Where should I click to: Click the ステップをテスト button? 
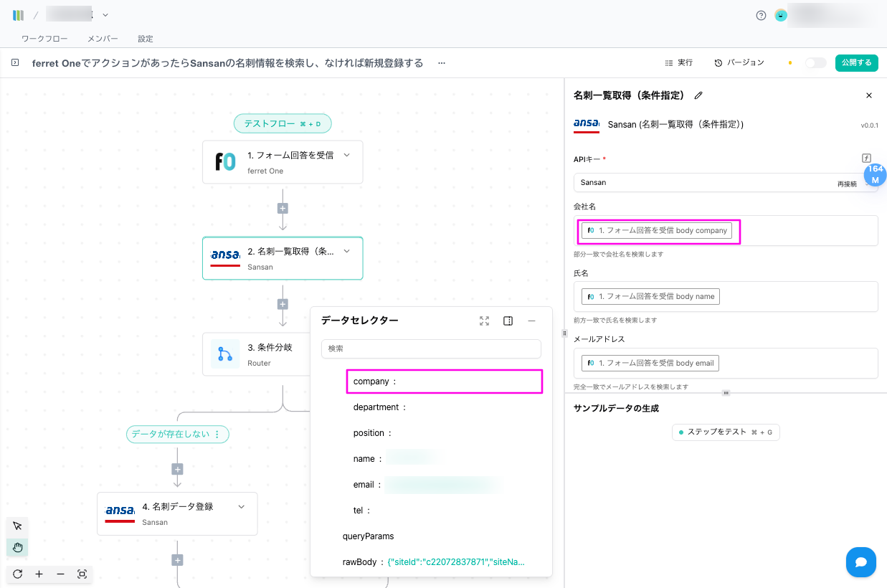725,432
